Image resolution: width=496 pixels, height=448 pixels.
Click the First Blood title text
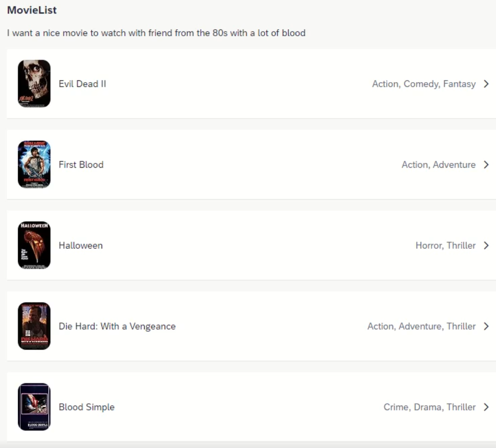pos(81,165)
